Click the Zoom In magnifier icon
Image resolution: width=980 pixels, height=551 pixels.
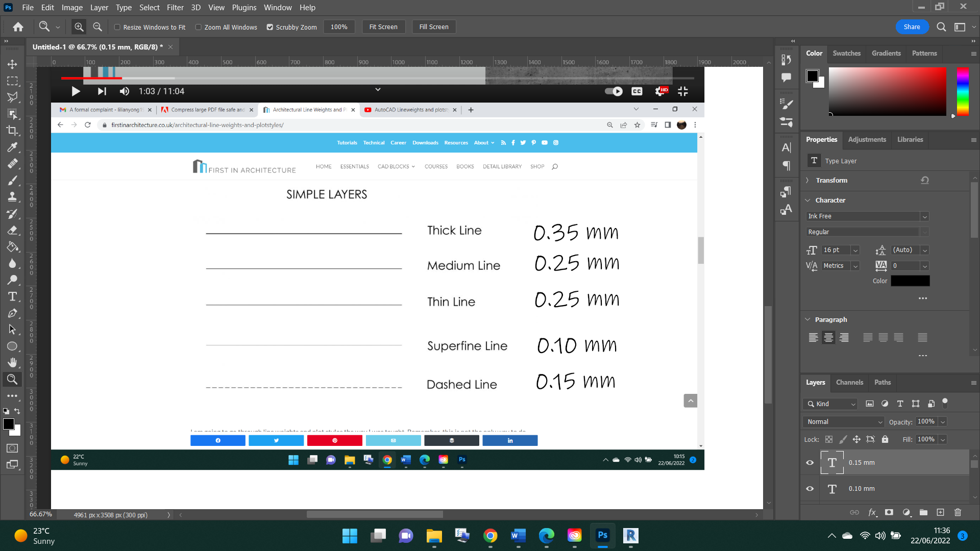[79, 27]
